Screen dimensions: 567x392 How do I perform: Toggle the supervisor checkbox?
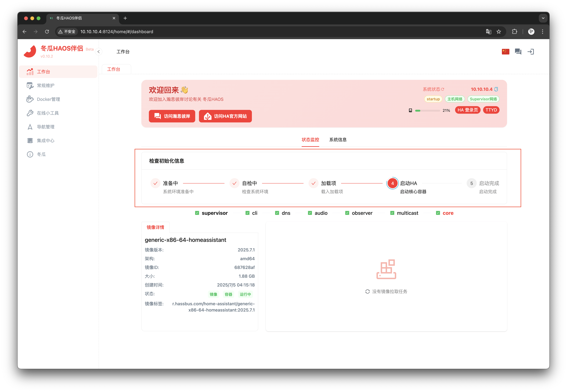[197, 213]
